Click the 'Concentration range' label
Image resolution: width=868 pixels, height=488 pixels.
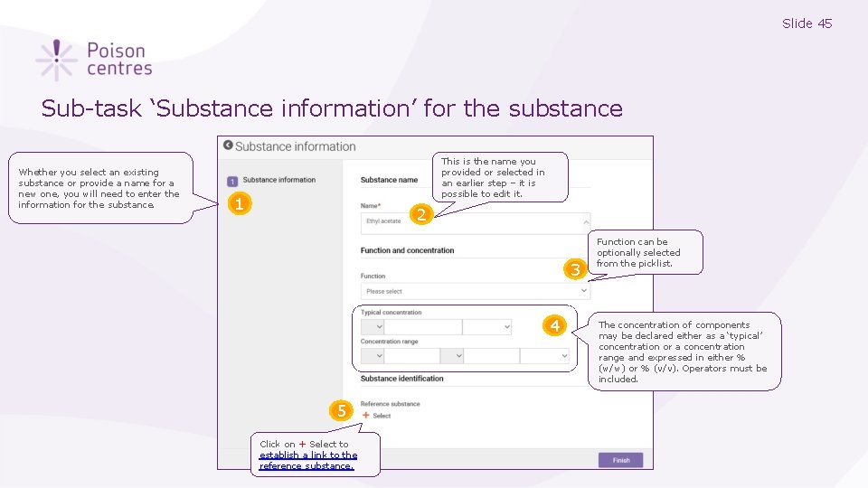click(389, 342)
